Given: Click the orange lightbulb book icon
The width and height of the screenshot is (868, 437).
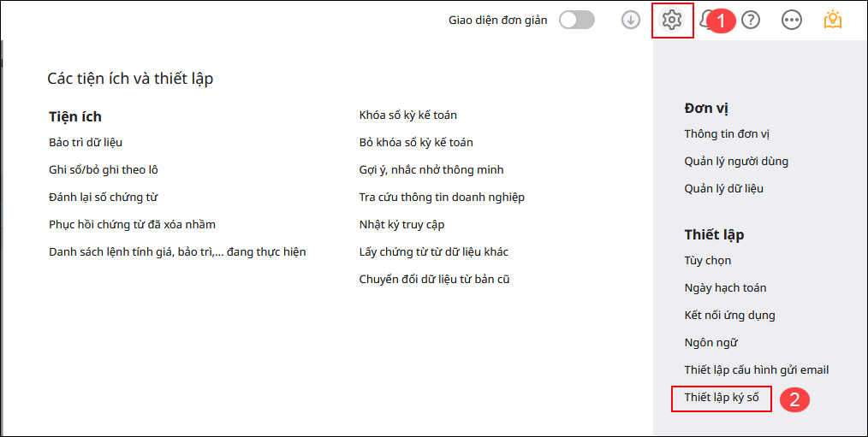Looking at the screenshot, I should pos(833,20).
